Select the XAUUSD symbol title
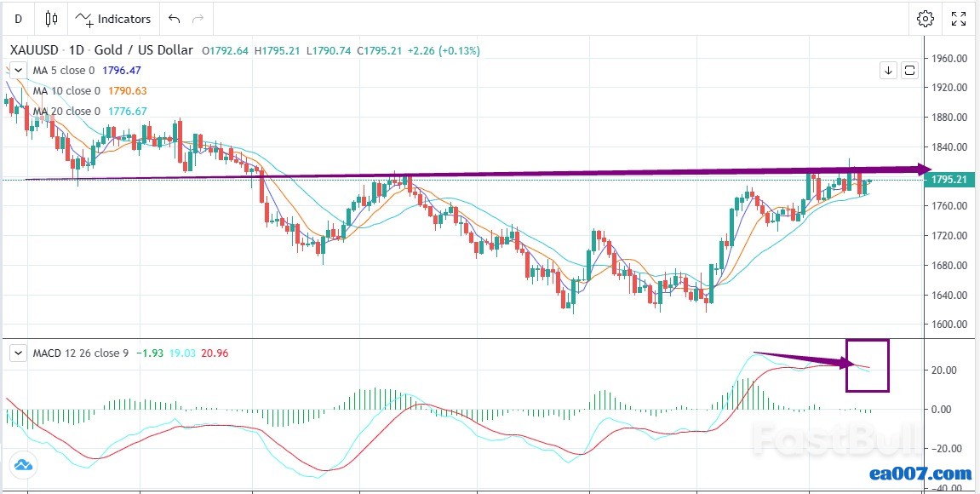Image resolution: width=980 pixels, height=494 pixels. tap(102, 50)
